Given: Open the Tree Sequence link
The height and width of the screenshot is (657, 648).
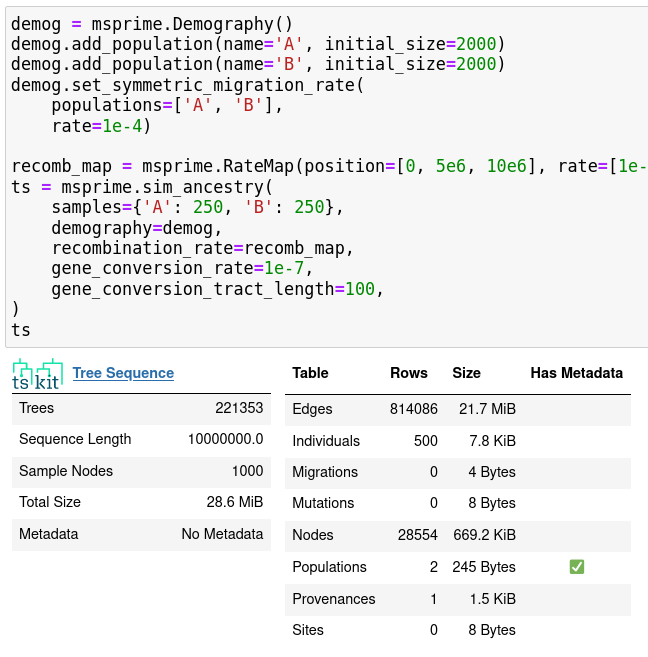Looking at the screenshot, I should click(x=123, y=373).
